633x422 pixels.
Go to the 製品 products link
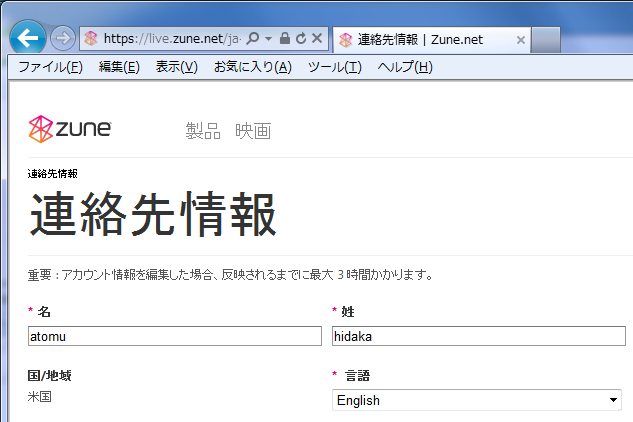[203, 131]
